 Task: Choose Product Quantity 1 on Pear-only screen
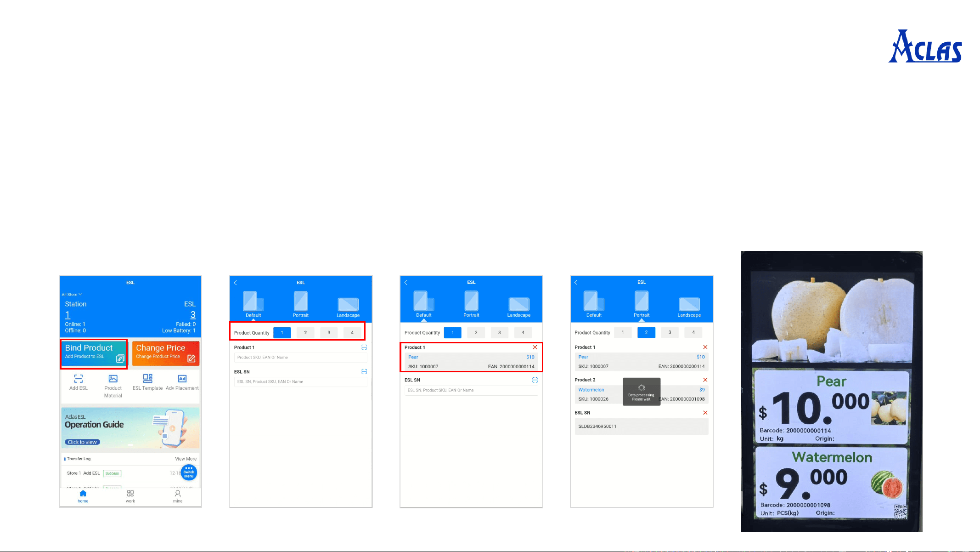pos(452,333)
